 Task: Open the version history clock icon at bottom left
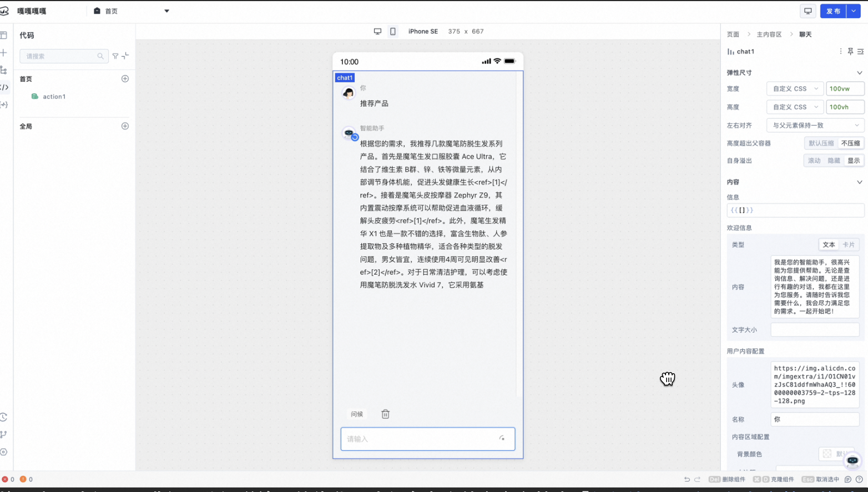[x=4, y=418]
